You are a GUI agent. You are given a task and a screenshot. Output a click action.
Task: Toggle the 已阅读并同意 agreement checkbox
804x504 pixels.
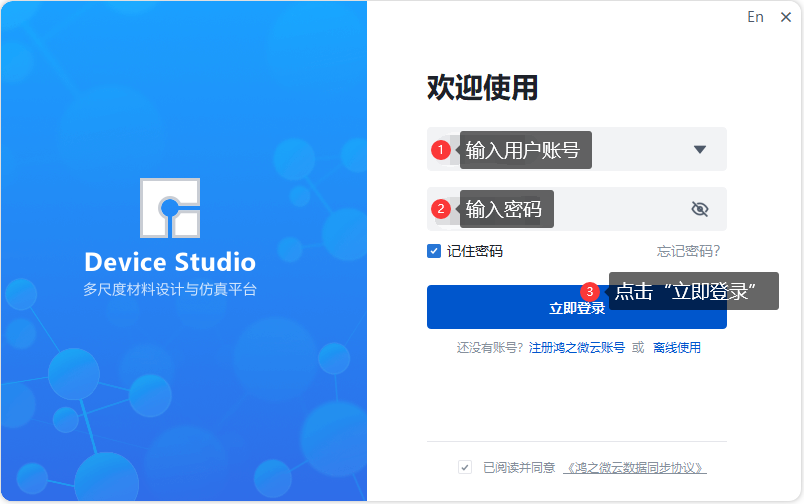pos(465,467)
